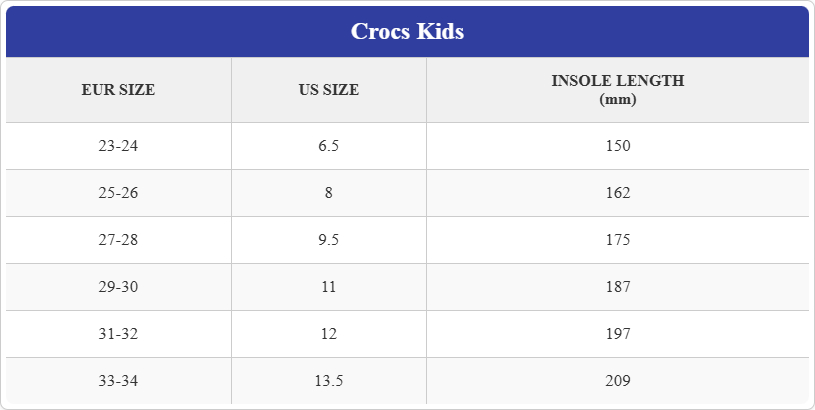Screen dimensions: 815x410
Task: Select insole length 162 value
Action: point(617,193)
